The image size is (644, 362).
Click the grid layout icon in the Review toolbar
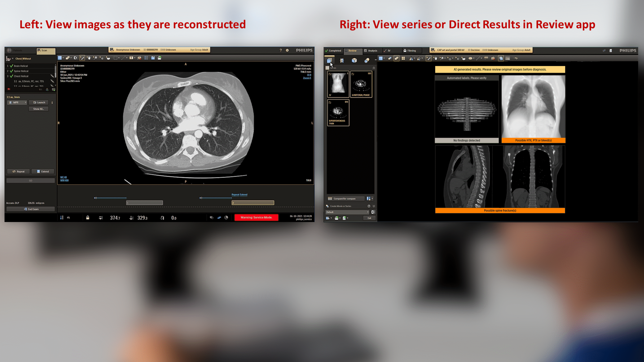(x=403, y=58)
